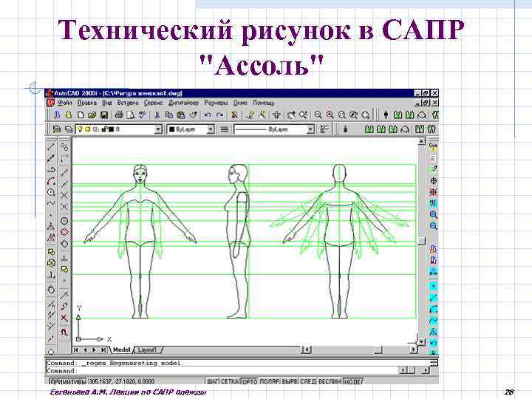Screen dimensions: 532x399
Task: Toggle MODEL space button in status bar
Action: coord(353,382)
